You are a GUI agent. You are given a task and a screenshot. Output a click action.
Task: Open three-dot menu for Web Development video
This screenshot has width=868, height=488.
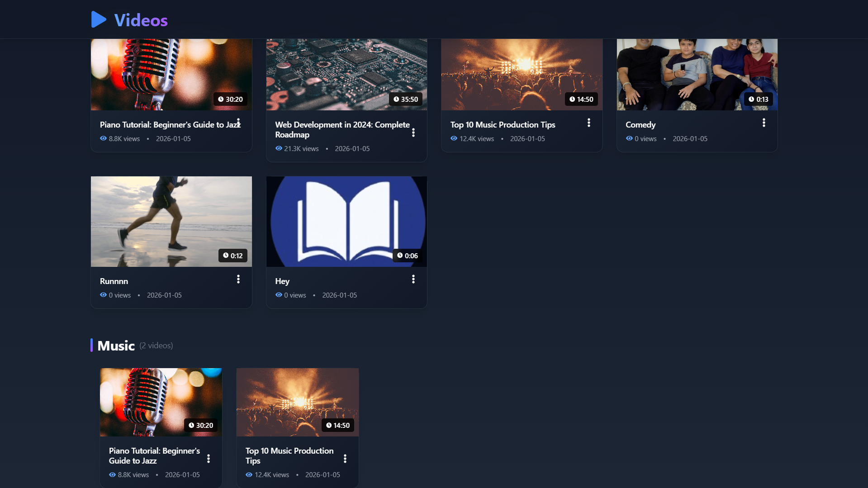point(413,133)
